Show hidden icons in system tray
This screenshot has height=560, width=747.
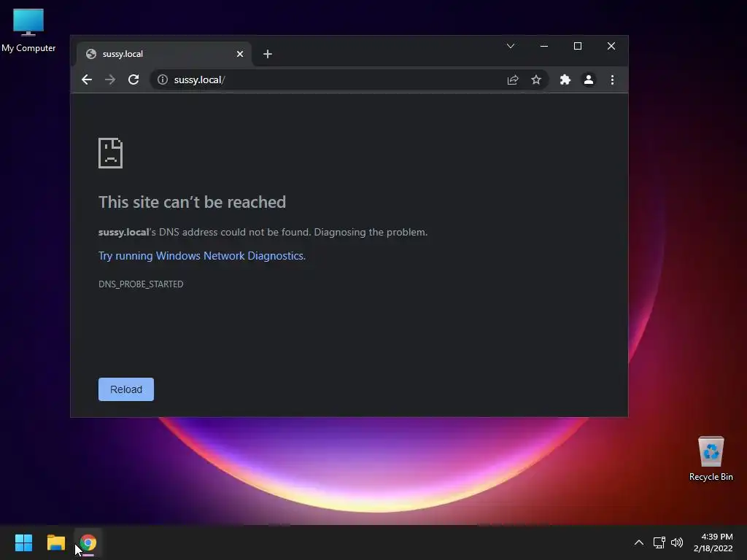coord(639,542)
